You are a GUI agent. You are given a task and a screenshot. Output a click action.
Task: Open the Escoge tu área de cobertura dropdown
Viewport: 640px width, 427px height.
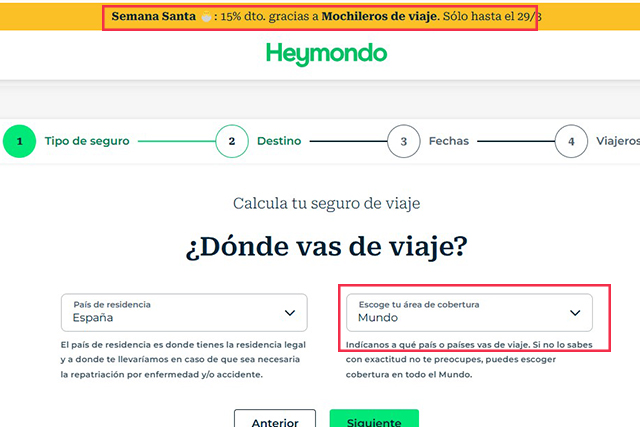point(469,313)
